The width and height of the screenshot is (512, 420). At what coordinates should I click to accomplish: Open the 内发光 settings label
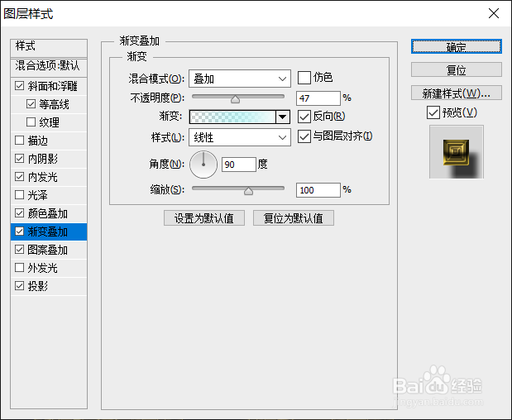pos(43,177)
